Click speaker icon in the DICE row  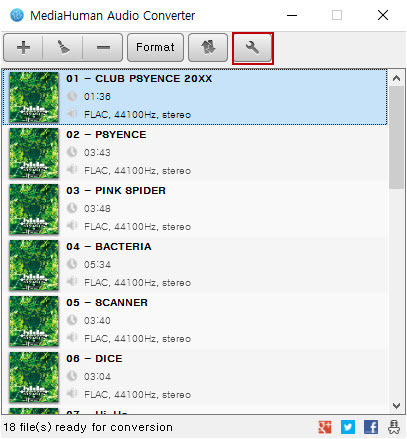click(72, 394)
